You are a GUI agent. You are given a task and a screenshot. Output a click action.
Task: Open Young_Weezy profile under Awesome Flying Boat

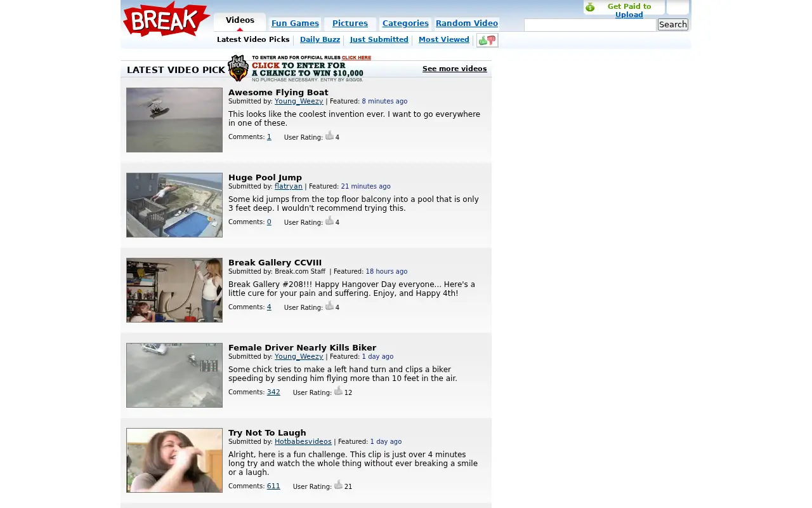click(299, 102)
